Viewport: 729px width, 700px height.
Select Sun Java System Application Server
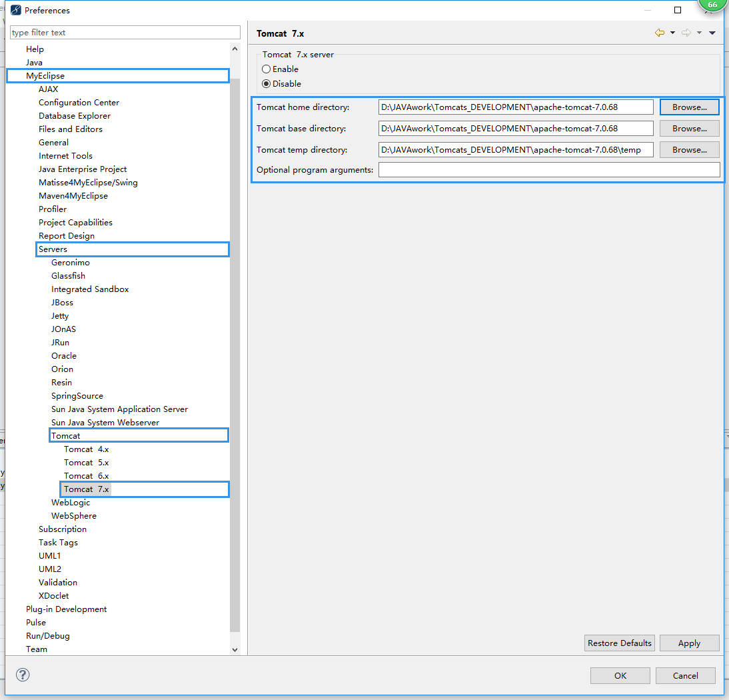[119, 409]
